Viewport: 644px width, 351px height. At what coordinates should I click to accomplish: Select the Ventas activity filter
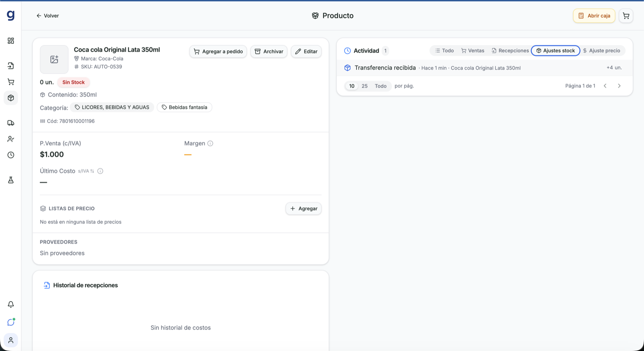tap(473, 51)
